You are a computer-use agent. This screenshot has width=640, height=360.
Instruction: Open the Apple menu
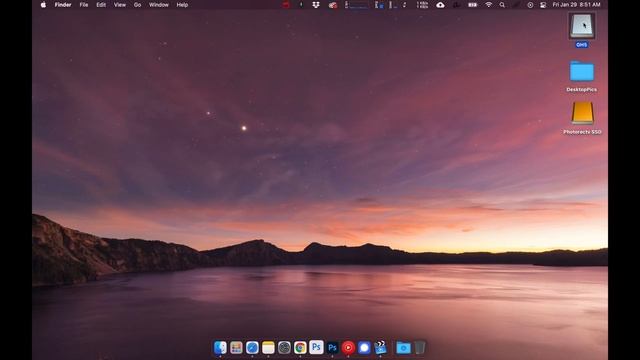click(43, 5)
